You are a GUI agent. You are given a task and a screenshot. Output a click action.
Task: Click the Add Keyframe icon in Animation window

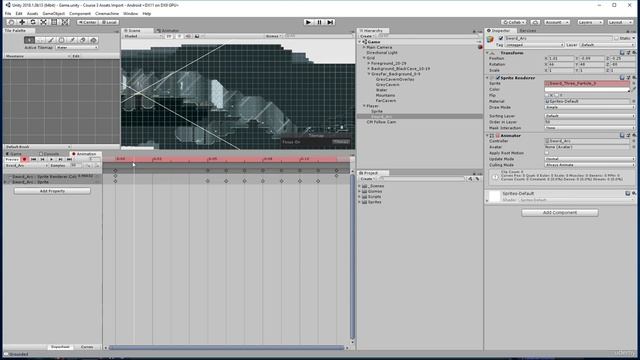point(89,166)
